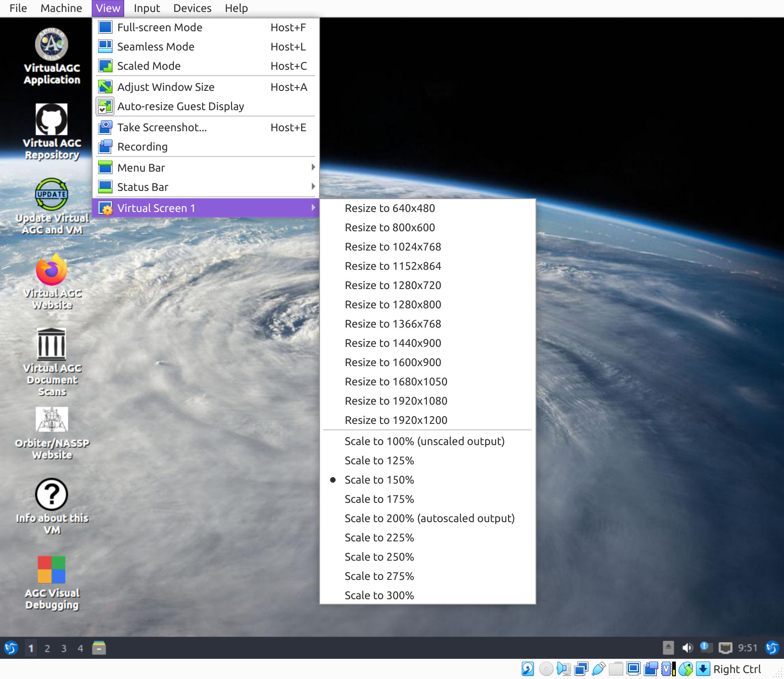The image size is (784, 679).
Task: Click the audio status icon in VirtualBox bar
Action: pos(563,669)
